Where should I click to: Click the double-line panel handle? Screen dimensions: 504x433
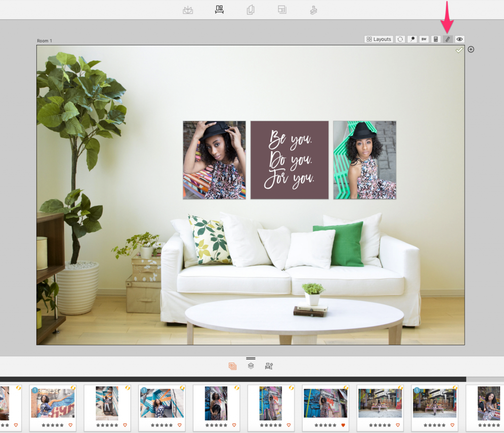coord(251,358)
